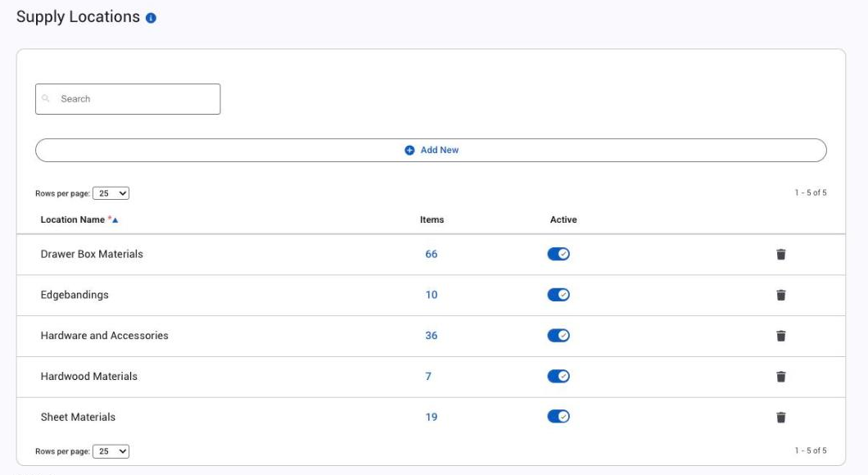Remove Hardware and Accessories via trash icon
The image size is (868, 475).
(x=780, y=336)
